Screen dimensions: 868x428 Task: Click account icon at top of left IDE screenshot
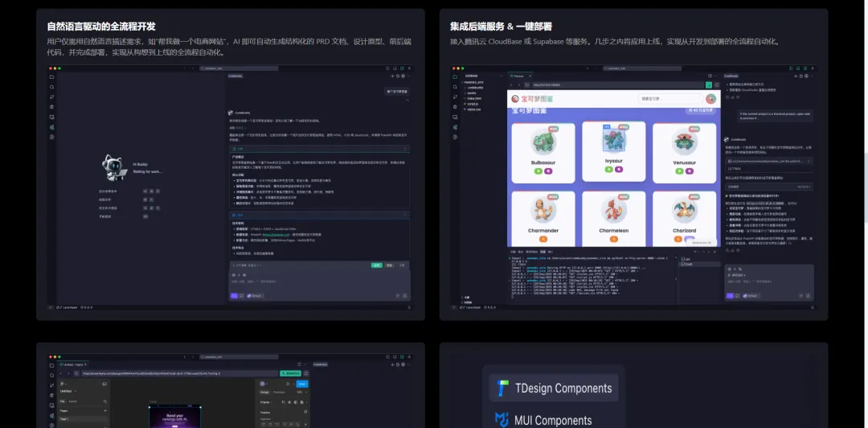[x=409, y=68]
